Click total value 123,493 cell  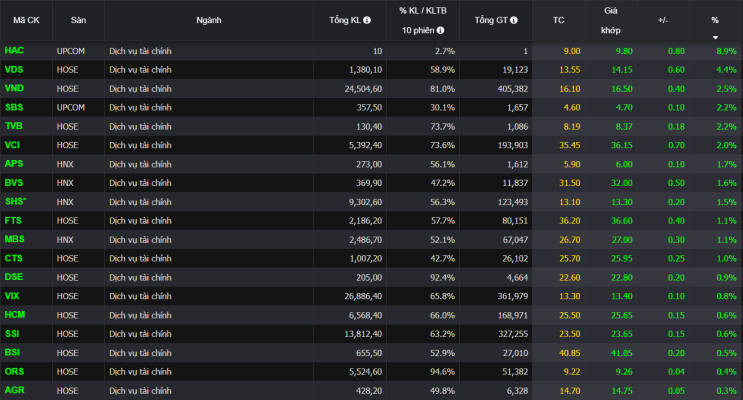[513, 202]
